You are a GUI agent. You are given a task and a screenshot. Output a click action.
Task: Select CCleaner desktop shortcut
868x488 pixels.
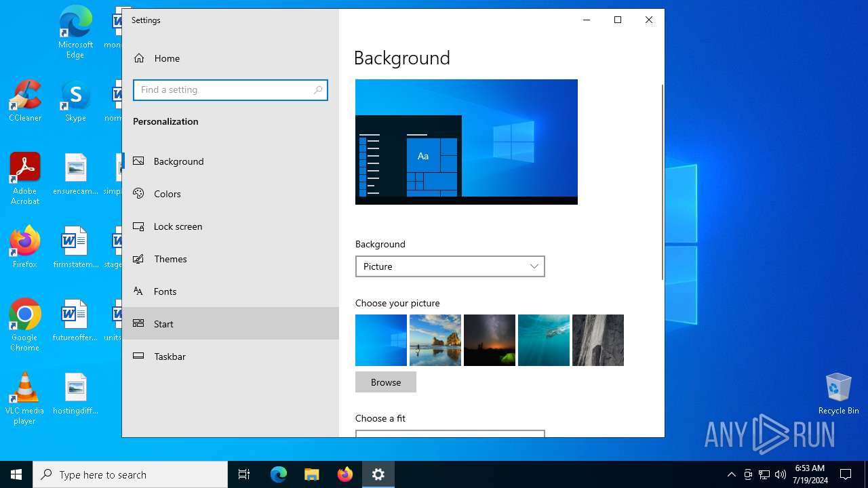tap(25, 100)
